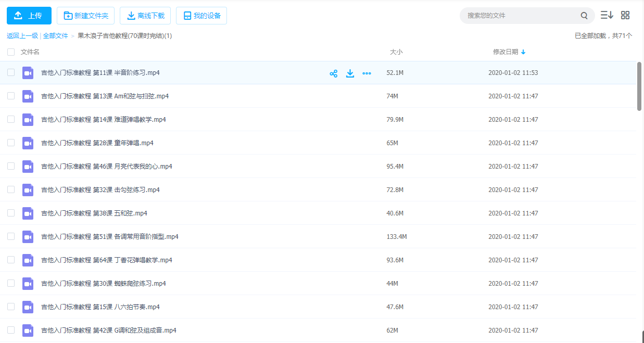This screenshot has height=343, width=644.
Task: Click video icon of 第64课 丁香花弹唱教学
Action: pyautogui.click(x=28, y=260)
